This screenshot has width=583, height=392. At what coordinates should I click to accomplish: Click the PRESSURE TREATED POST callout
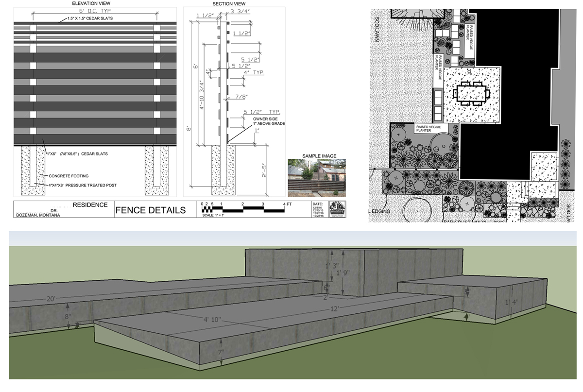pos(82,185)
